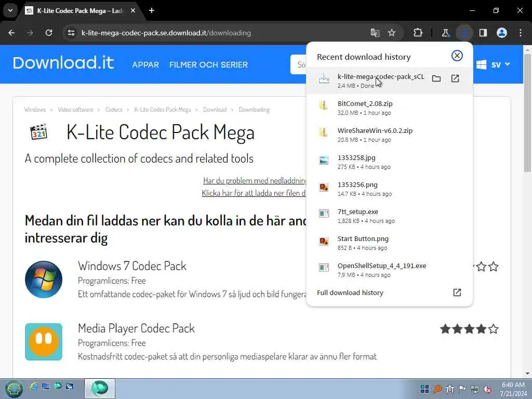Open Download breadcrumb link
Viewport: 532px width, 399px height.
215,110
